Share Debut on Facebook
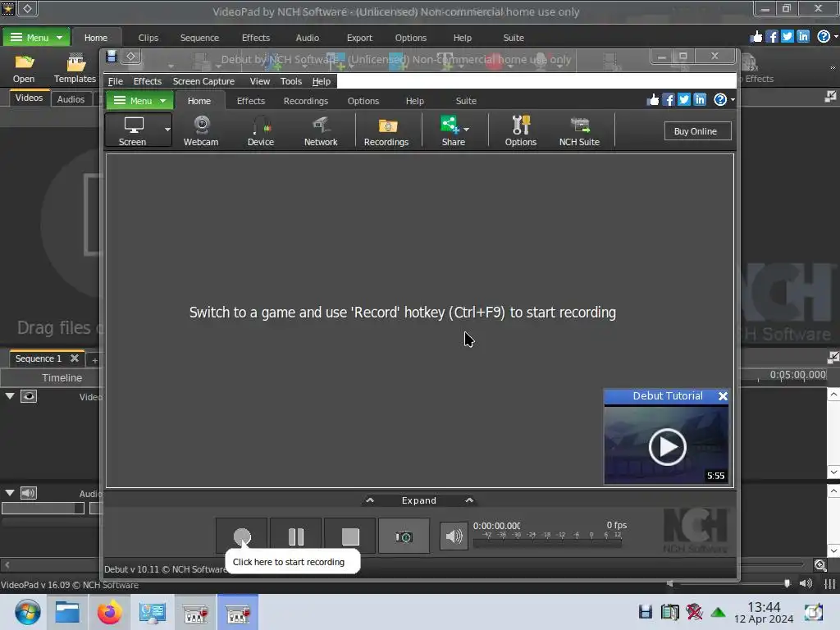840x630 pixels. click(668, 99)
